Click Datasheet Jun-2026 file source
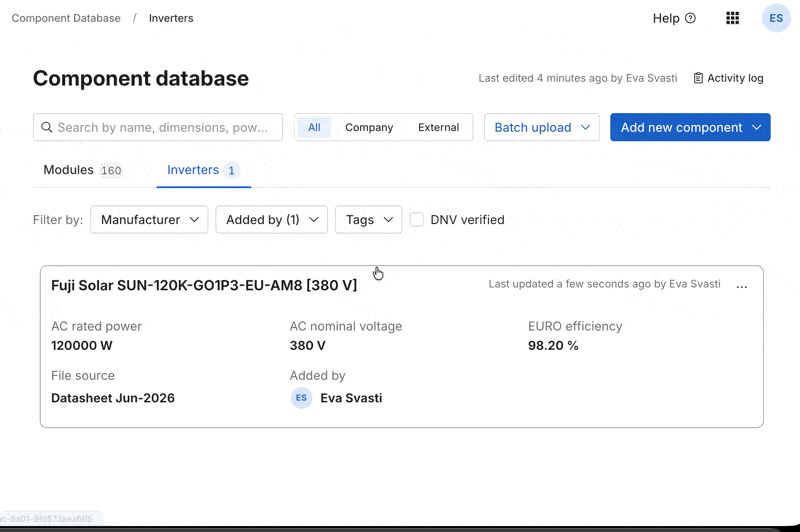Viewport: 800px width, 532px height. (x=113, y=398)
